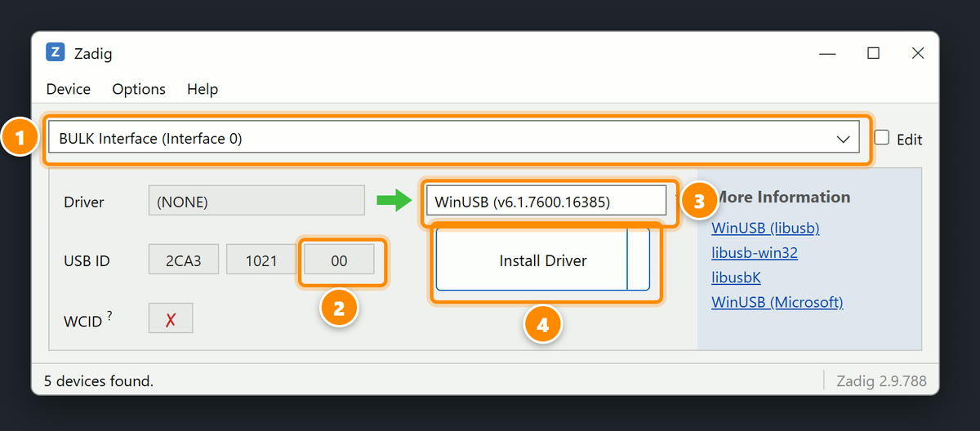The width and height of the screenshot is (980, 431).
Task: Open the Device menu
Action: (69, 89)
